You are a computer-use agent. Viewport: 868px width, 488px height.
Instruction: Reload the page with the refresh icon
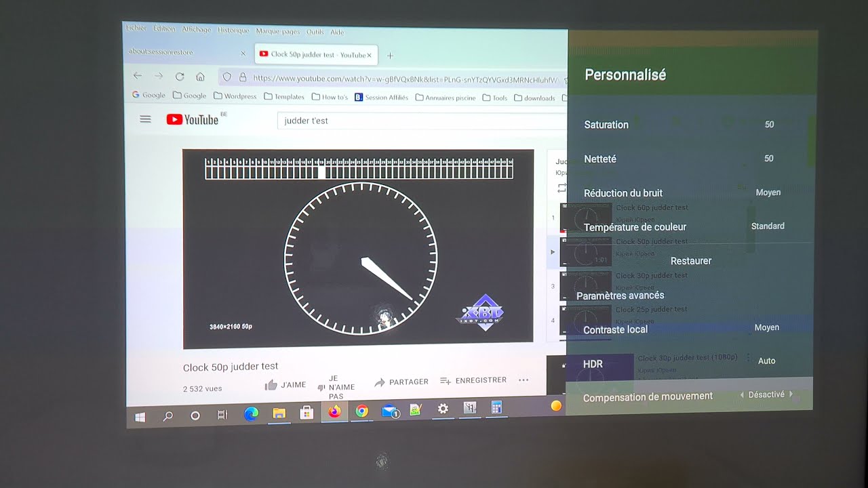pos(180,76)
